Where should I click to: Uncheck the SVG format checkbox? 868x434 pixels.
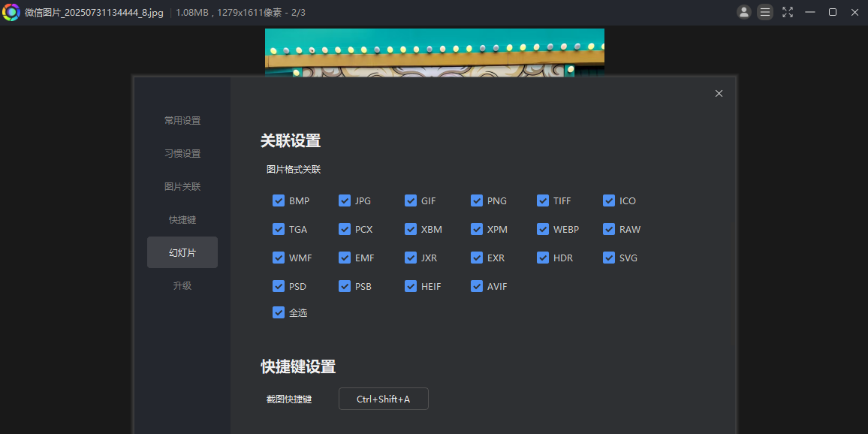pyautogui.click(x=609, y=258)
